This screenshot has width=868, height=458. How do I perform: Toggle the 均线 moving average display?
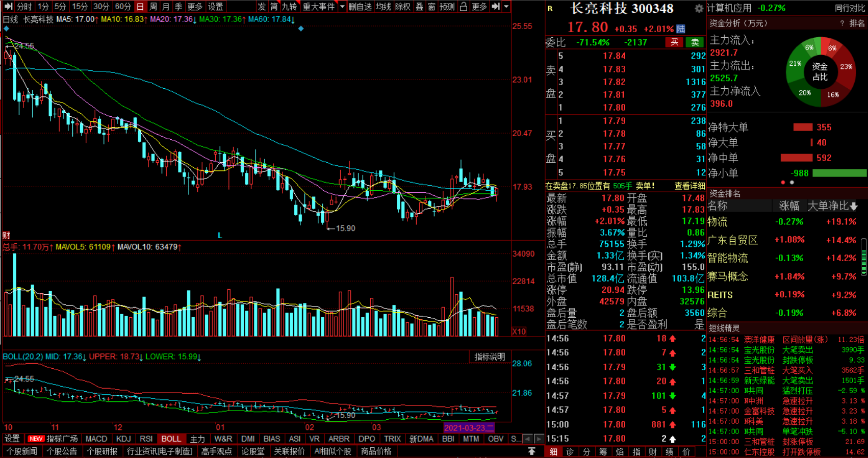[383, 7]
